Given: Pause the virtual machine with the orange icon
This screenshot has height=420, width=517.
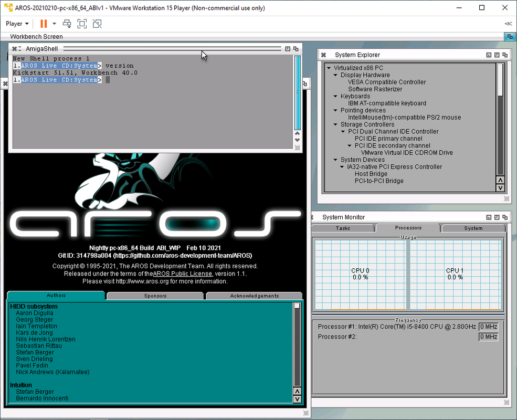Looking at the screenshot, I should [x=44, y=24].
